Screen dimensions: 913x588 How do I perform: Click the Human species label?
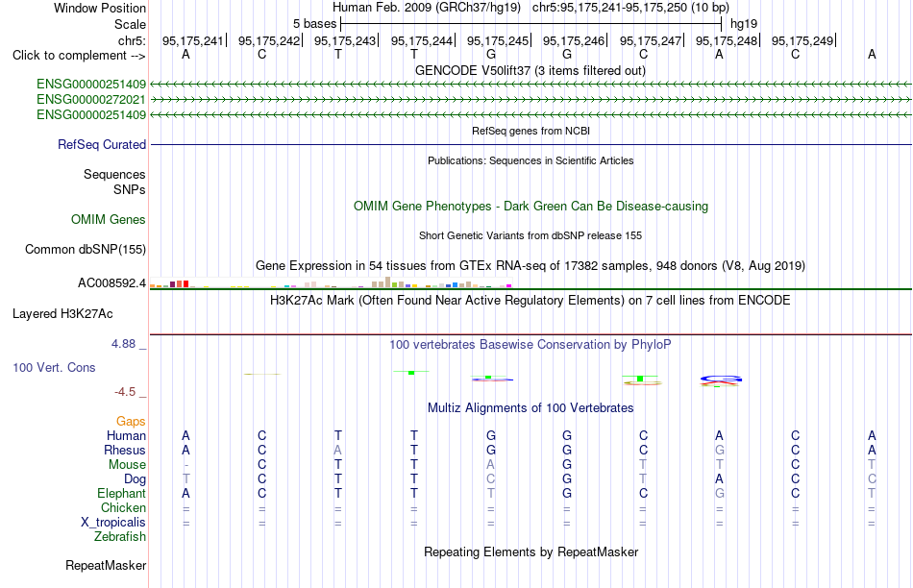click(126, 436)
